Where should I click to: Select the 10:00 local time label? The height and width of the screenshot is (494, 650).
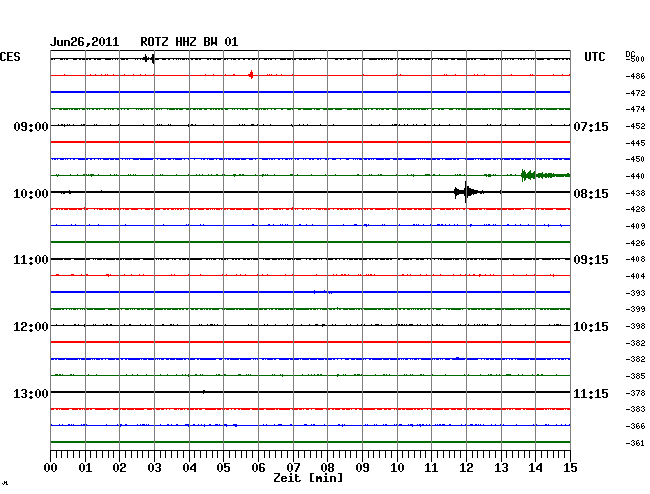pyautogui.click(x=31, y=194)
